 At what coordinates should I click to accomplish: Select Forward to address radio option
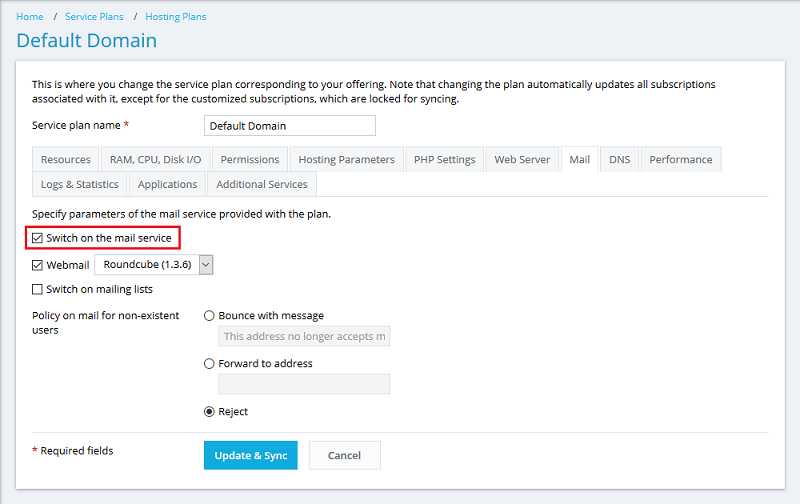point(209,364)
